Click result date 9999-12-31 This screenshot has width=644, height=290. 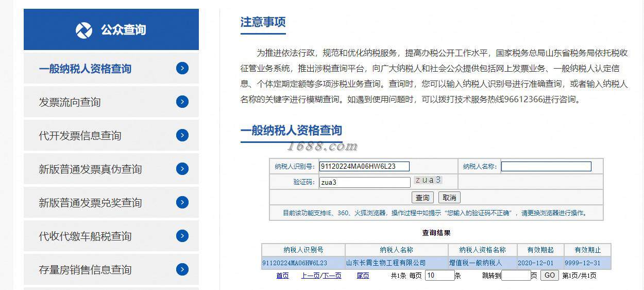point(587,263)
